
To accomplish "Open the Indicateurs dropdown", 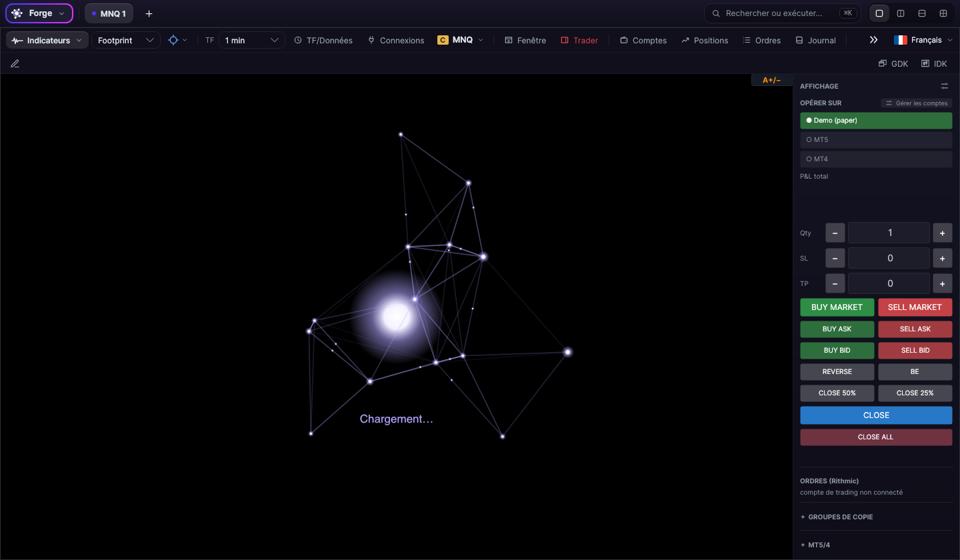I will pos(47,40).
